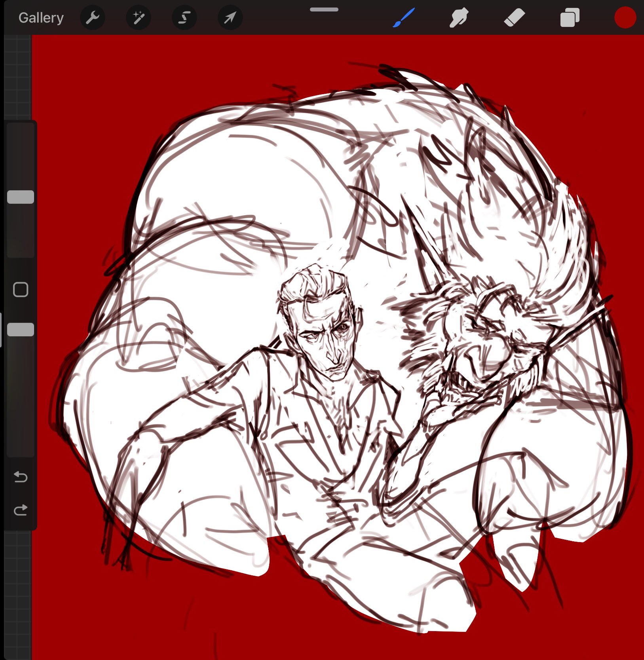Activate the Transform arrow tool
Image resolution: width=644 pixels, height=660 pixels.
click(x=230, y=18)
